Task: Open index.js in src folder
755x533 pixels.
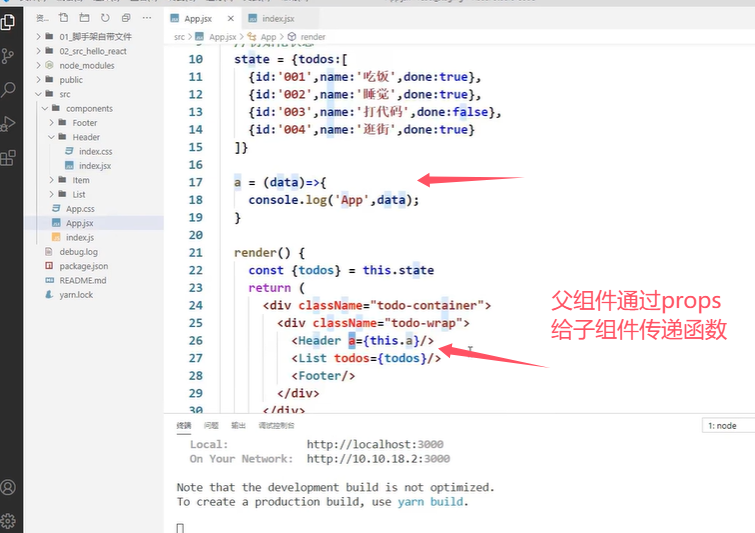Action: (x=80, y=237)
